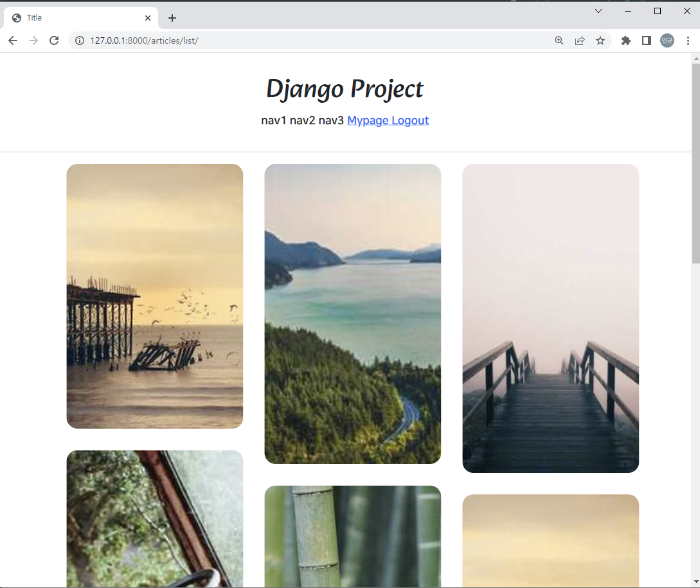View site information icon in address bar

[x=80, y=40]
